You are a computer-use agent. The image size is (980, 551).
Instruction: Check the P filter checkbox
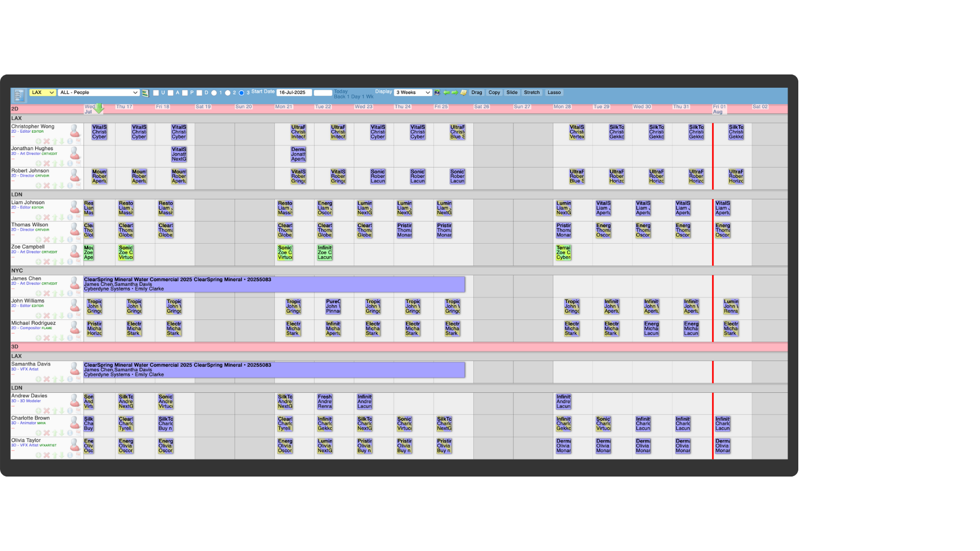click(185, 93)
